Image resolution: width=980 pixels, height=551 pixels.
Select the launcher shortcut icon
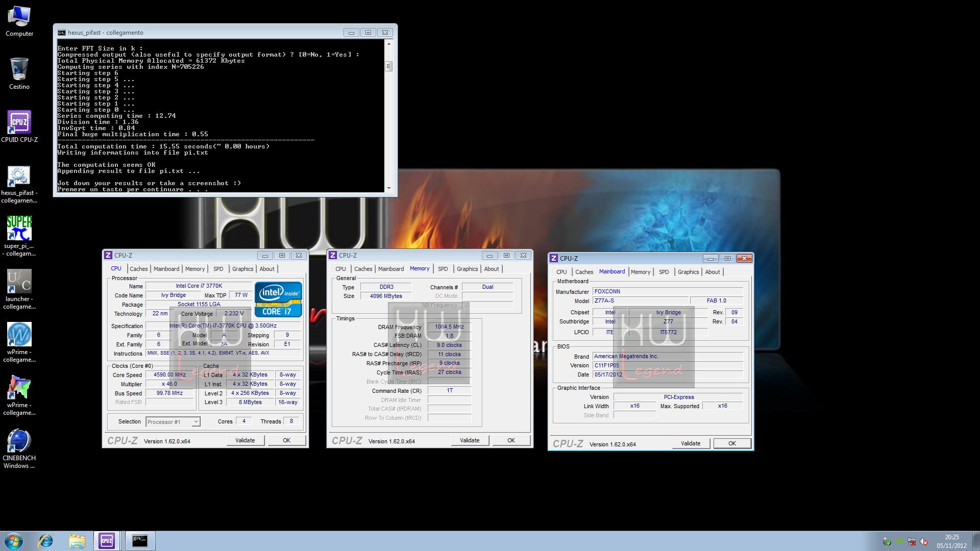tap(19, 289)
